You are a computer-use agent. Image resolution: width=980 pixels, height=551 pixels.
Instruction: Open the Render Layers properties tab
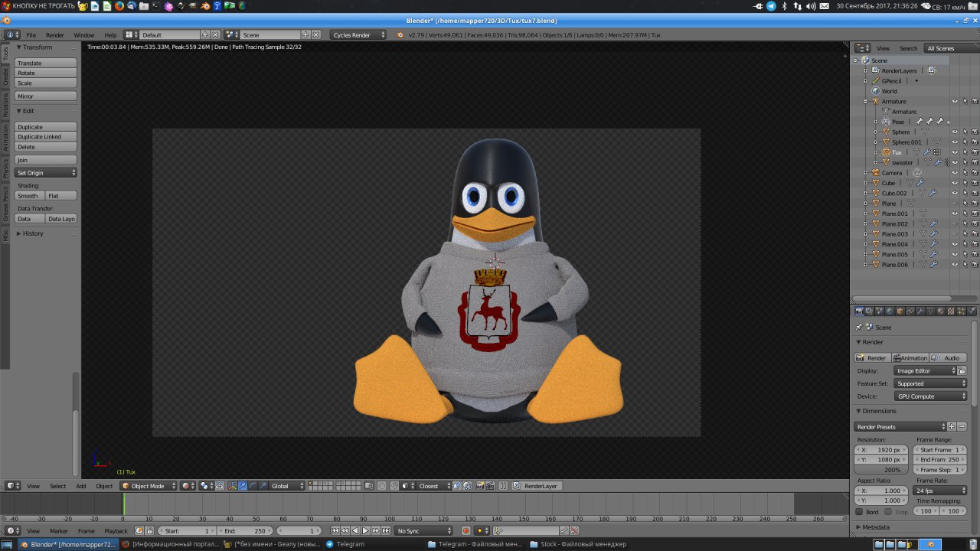click(x=869, y=311)
